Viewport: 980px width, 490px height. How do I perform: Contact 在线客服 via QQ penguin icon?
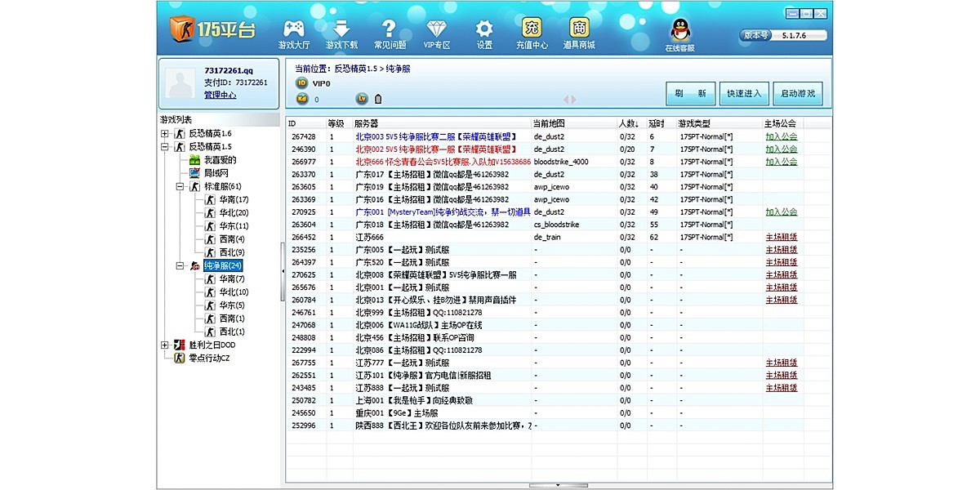coord(679,31)
